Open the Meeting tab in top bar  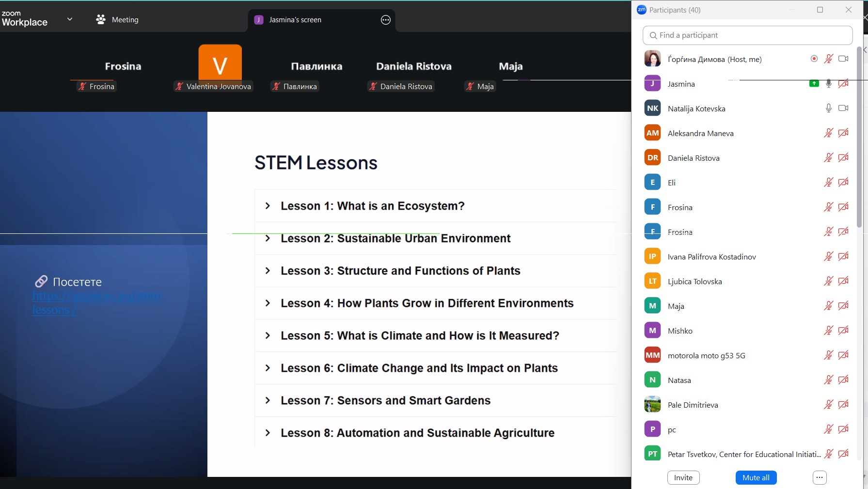[125, 20]
